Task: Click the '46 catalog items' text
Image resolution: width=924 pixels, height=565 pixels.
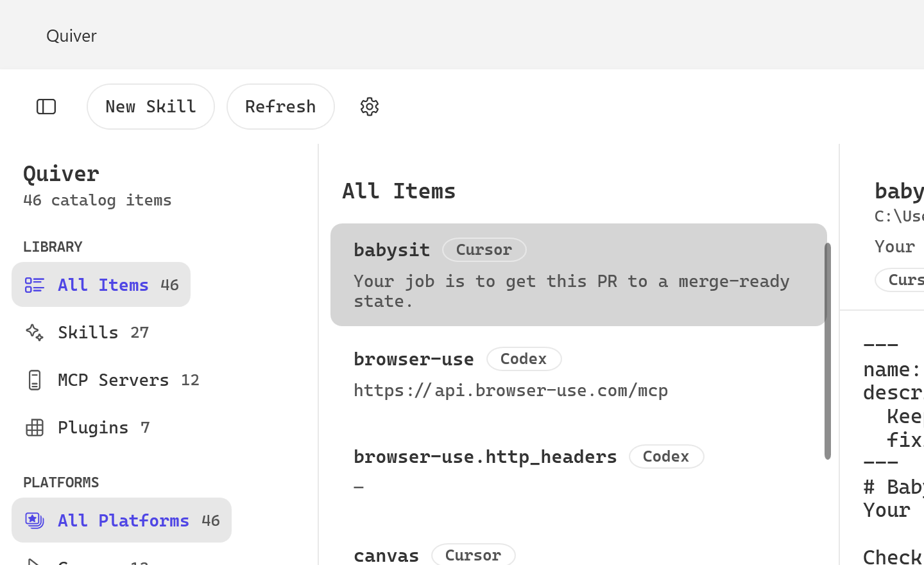Action: 98,200
